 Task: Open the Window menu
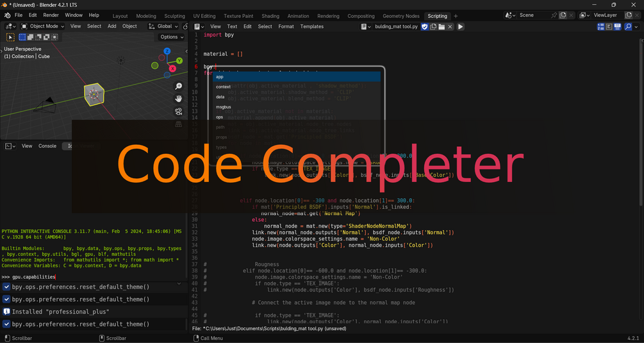pos(74,15)
